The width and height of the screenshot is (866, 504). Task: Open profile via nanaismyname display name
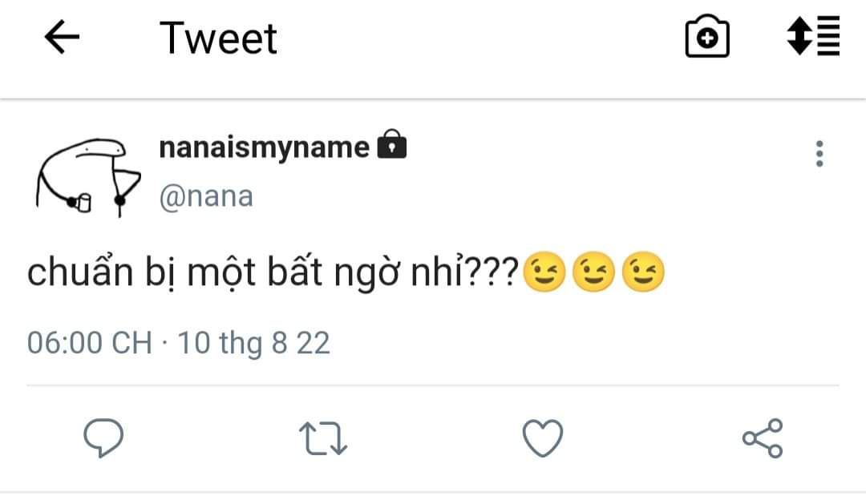pos(264,148)
